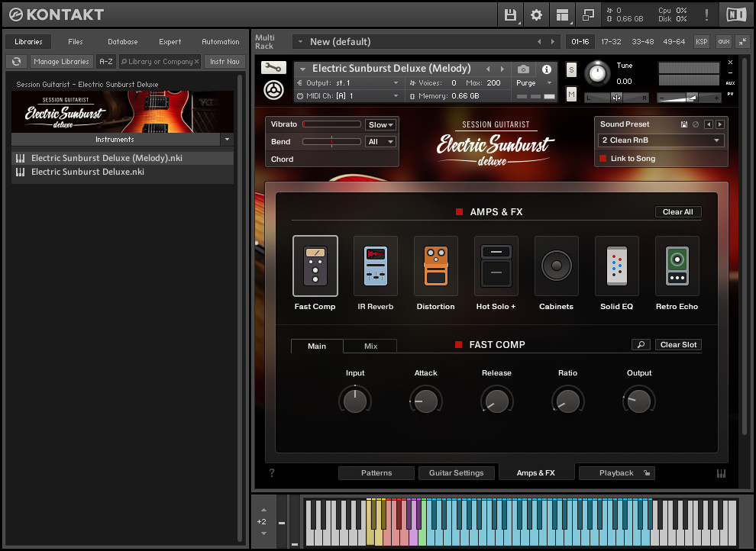The width and height of the screenshot is (756, 551).
Task: Click the Clear All button
Action: [678, 212]
